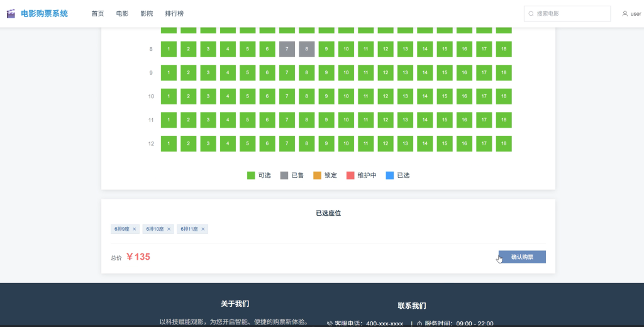Click the 6排11座 tag text
Viewport: 644px width, 327px height.
(189, 229)
